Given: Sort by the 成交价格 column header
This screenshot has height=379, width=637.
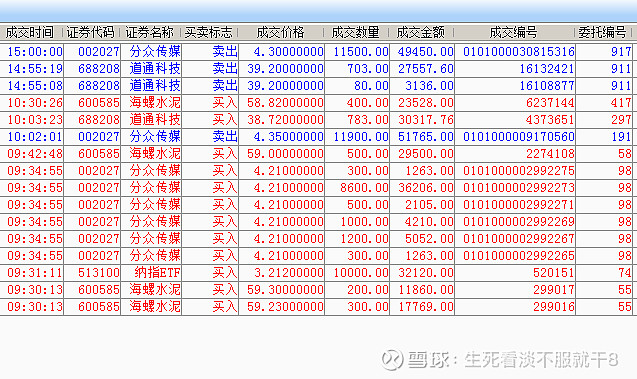Looking at the screenshot, I should click(280, 32).
